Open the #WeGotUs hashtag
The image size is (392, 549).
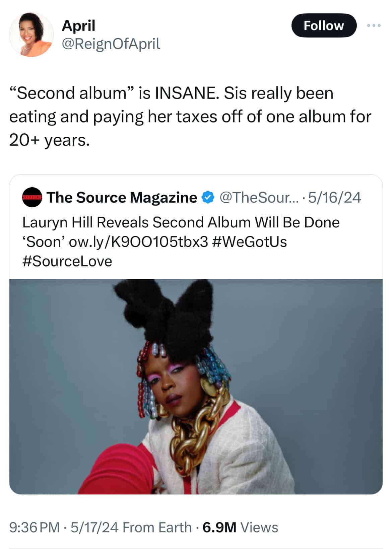[x=250, y=242]
